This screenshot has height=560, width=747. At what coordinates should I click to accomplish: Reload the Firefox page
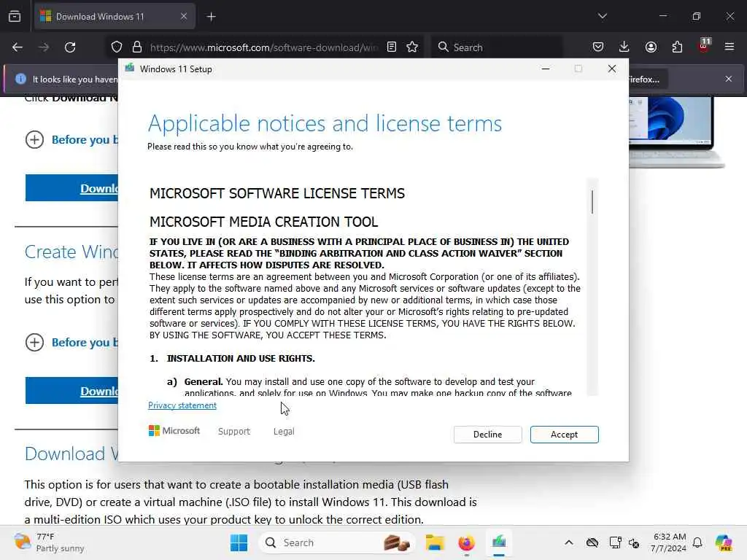click(70, 47)
